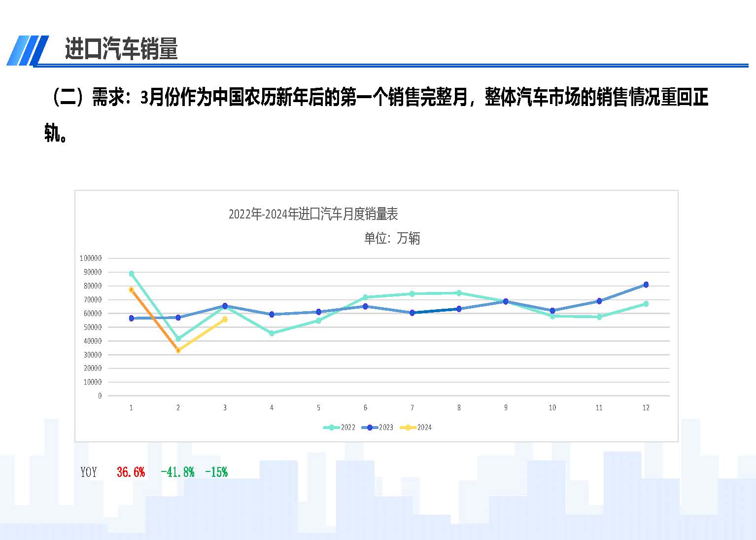The height and width of the screenshot is (540, 756).
Task: Open the vertical axis scale options
Action: tap(94, 325)
